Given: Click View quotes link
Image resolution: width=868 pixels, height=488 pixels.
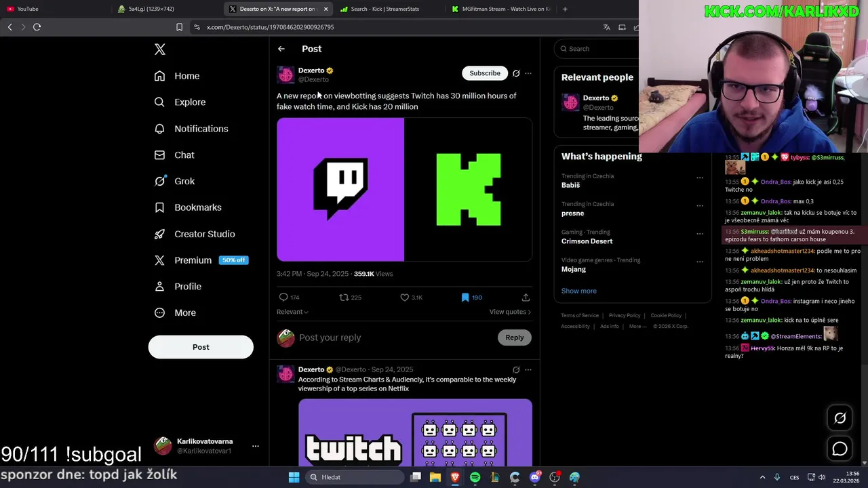Looking at the screenshot, I should pos(510,312).
